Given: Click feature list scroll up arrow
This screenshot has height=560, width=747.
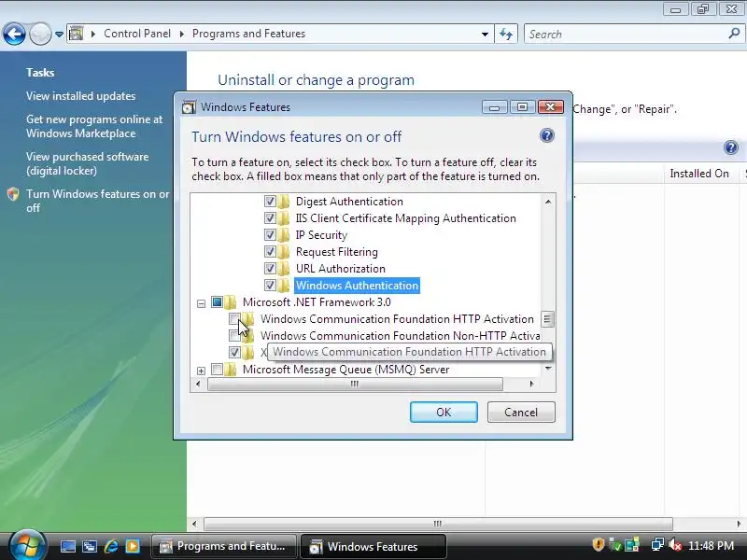Looking at the screenshot, I should point(548,202).
